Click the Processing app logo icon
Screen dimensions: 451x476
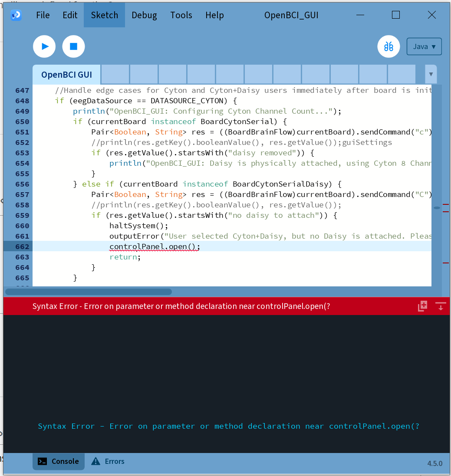(16, 15)
